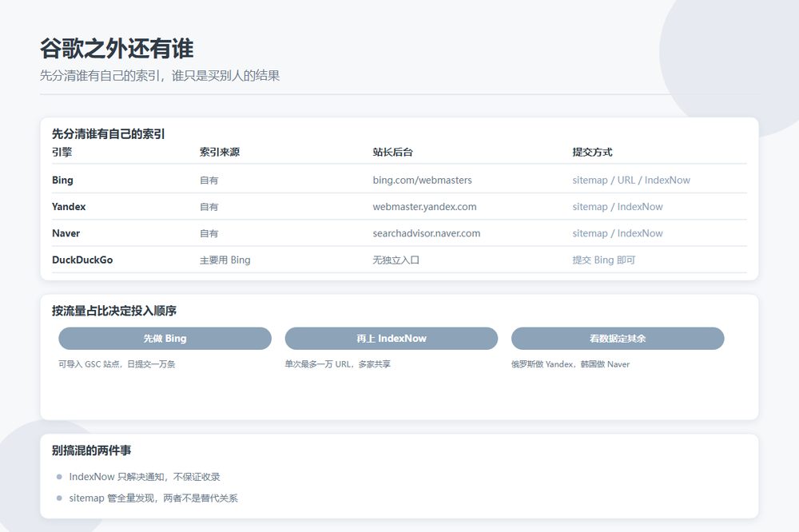Viewport: 799px width, 532px height.
Task: Click the 提交方式 column header
Action: [593, 152]
